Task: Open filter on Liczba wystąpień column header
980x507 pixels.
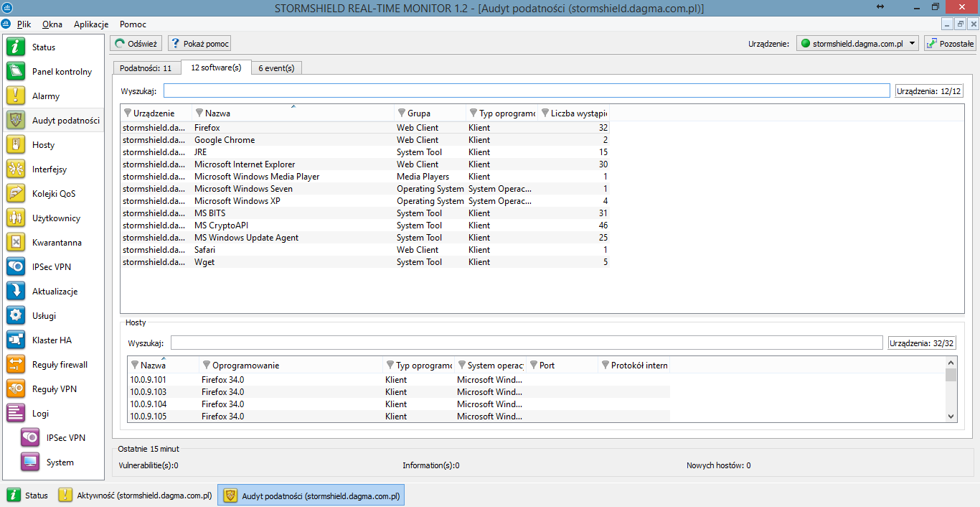Action: 545,113
